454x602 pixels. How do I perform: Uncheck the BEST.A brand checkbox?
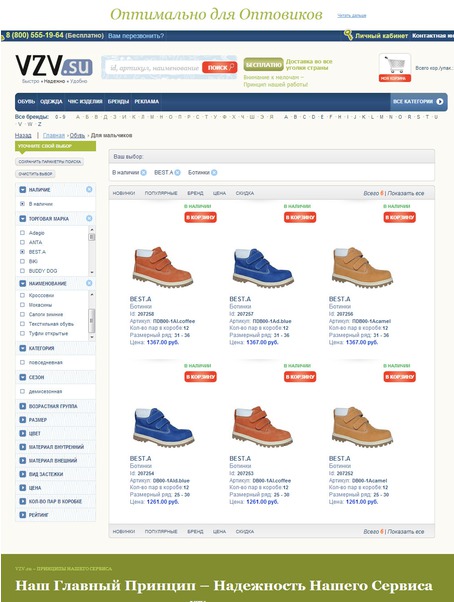(22, 252)
